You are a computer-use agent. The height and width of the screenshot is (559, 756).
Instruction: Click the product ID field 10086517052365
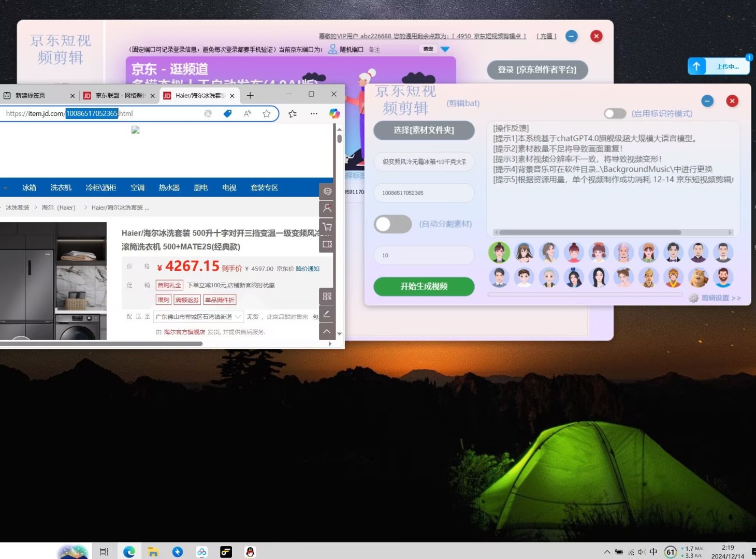point(424,193)
